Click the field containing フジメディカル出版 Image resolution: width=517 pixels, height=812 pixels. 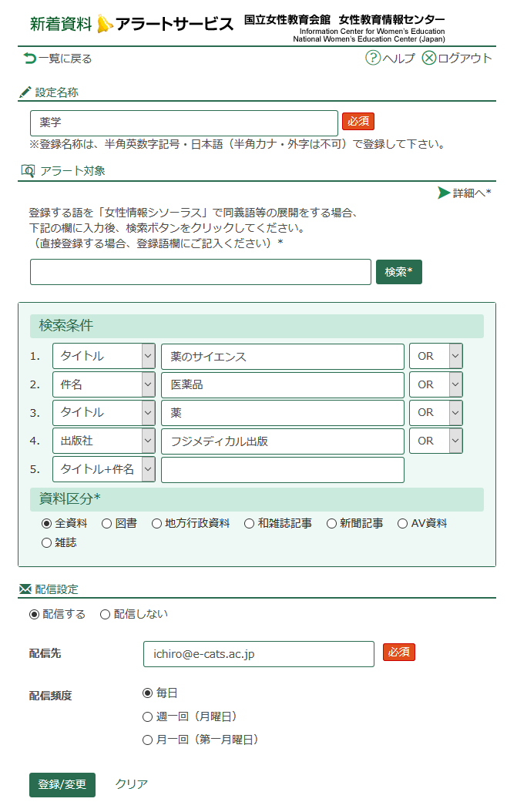283,441
